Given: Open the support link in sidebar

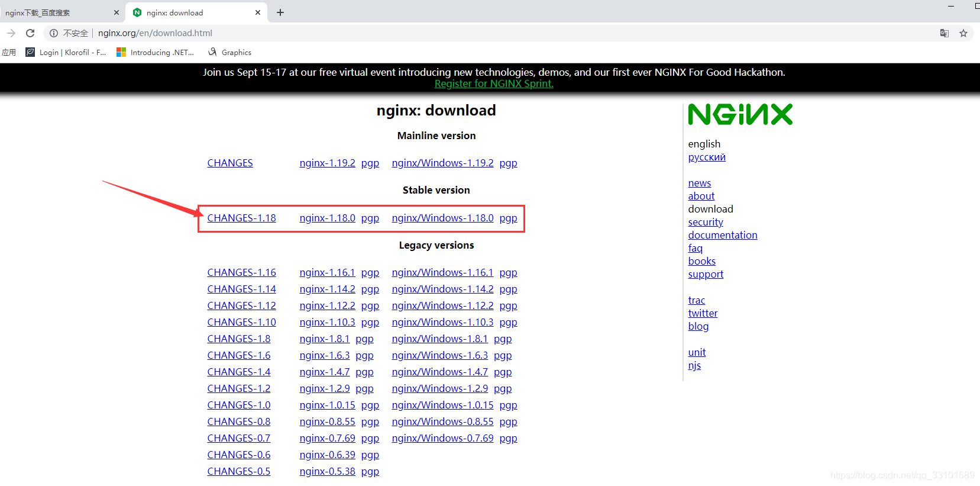Looking at the screenshot, I should coord(706,274).
